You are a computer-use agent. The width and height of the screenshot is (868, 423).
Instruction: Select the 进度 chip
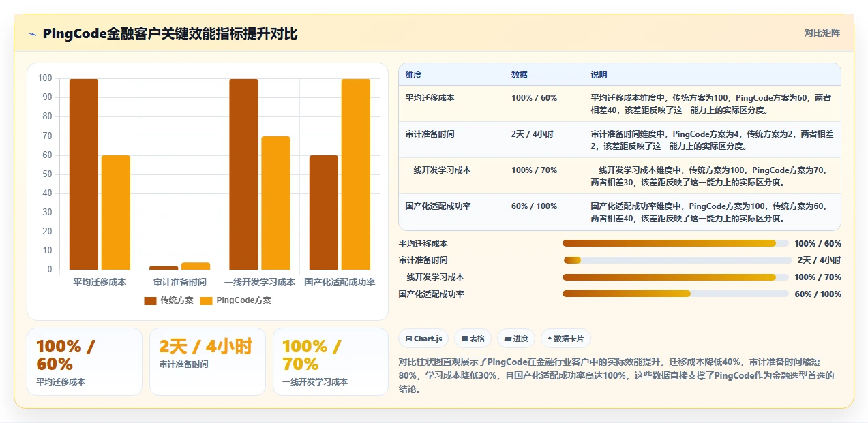[516, 339]
